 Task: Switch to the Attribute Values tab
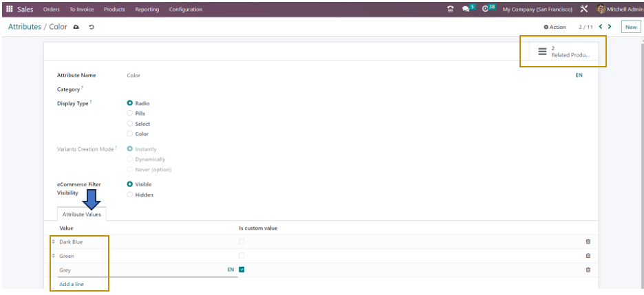82,215
